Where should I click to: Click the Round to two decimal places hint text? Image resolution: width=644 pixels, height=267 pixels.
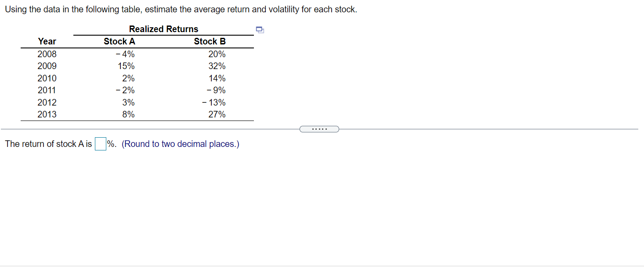[180, 143]
